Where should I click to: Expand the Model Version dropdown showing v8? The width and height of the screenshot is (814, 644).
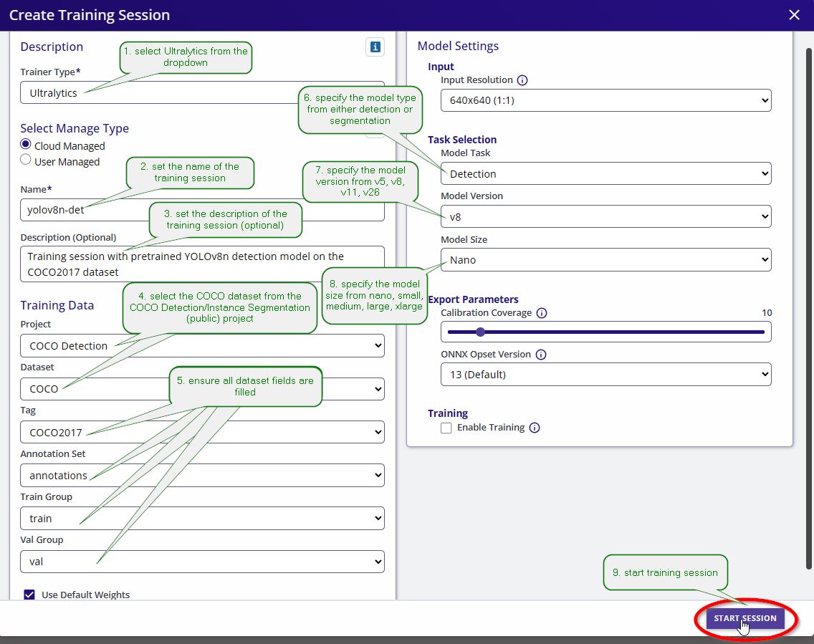[605, 217]
